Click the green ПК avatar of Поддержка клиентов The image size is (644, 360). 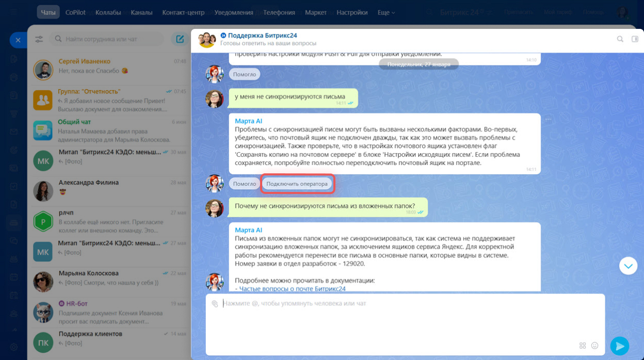click(x=43, y=343)
